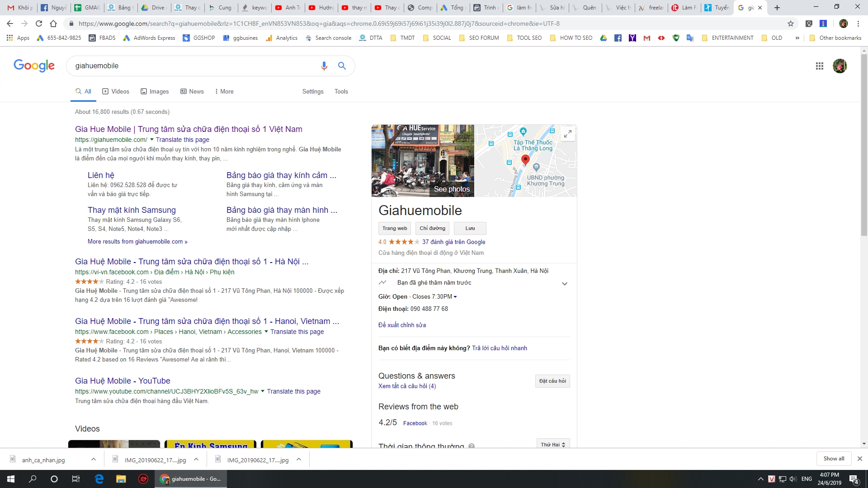Screen dimensions: 868x488
Task: Open the Facebook bookmark icon
Action: pyautogui.click(x=618, y=38)
